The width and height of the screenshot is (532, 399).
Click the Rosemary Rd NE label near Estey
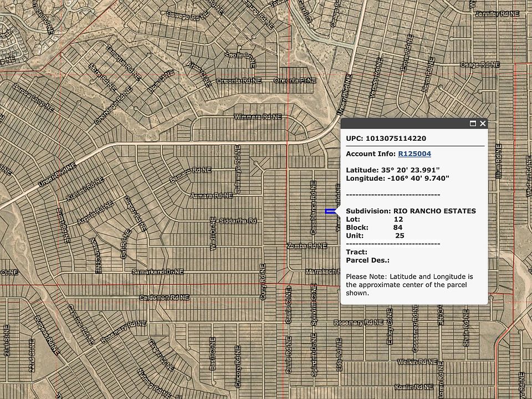pyautogui.click(x=359, y=323)
